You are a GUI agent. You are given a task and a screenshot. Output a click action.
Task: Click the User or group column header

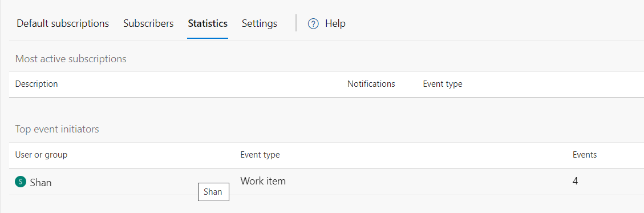pyautogui.click(x=42, y=155)
